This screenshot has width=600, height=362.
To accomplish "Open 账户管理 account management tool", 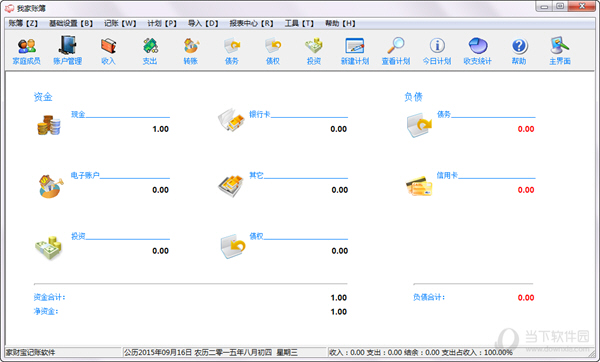I will [x=67, y=51].
